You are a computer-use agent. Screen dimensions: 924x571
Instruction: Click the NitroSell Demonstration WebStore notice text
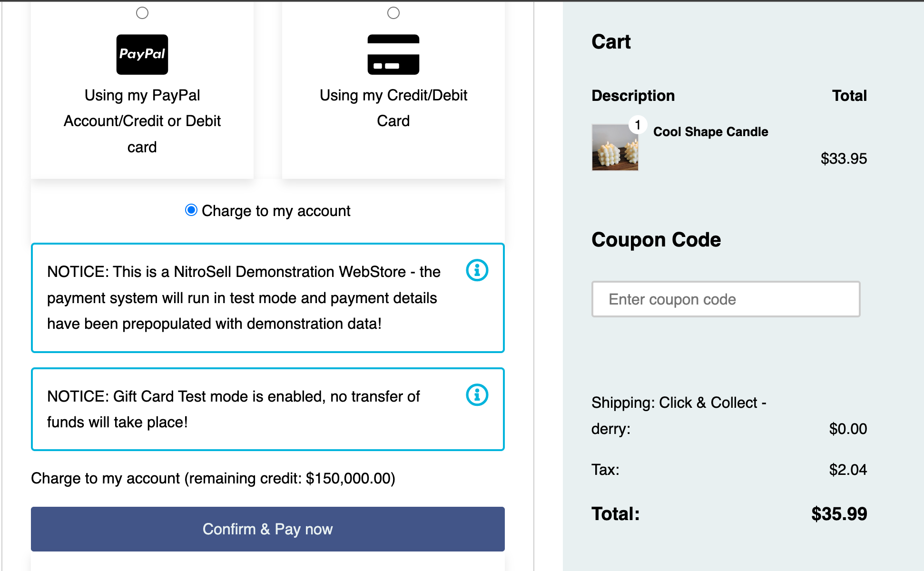(244, 298)
